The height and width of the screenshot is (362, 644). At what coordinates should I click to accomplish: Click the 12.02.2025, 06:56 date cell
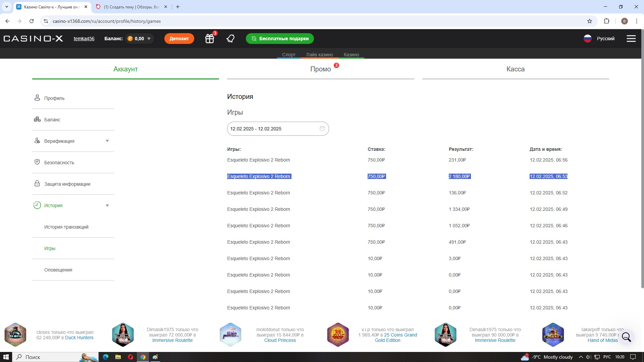[x=549, y=160]
